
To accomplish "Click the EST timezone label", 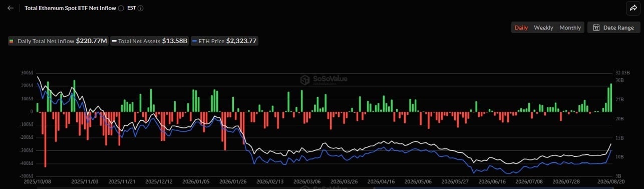I will [x=131, y=9].
